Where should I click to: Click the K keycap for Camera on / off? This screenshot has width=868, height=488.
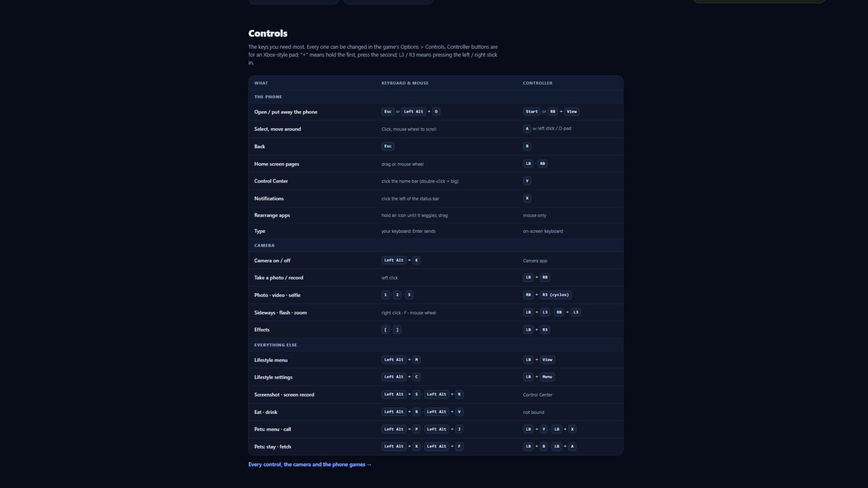point(416,260)
